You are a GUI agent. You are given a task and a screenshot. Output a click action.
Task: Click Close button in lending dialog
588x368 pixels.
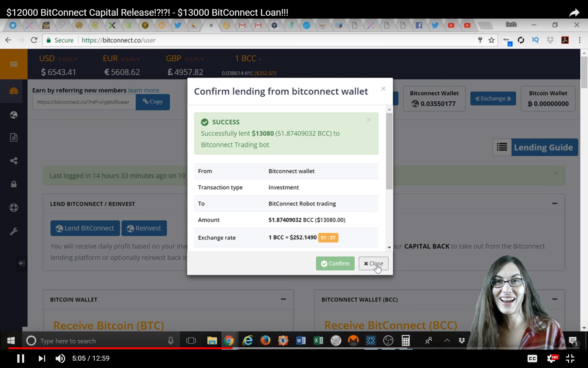pos(373,264)
